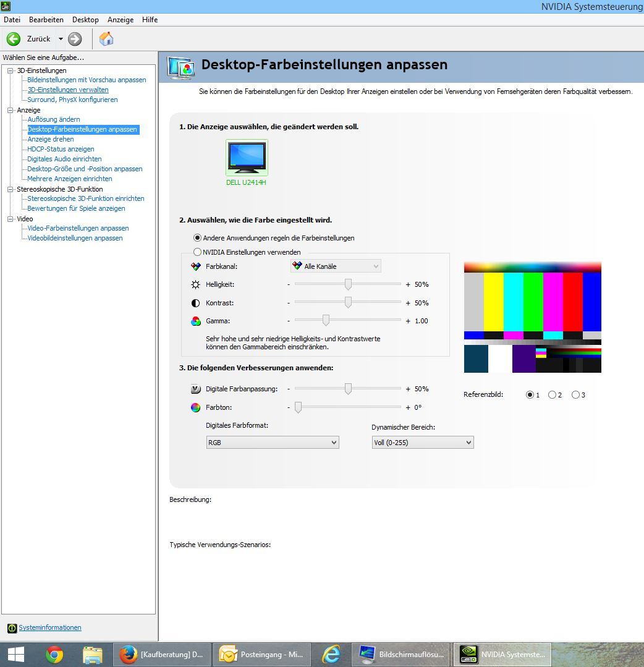The image size is (644, 667).
Task: Open 'Desktop-Größe und -Position anpassen'
Action: click(x=85, y=169)
